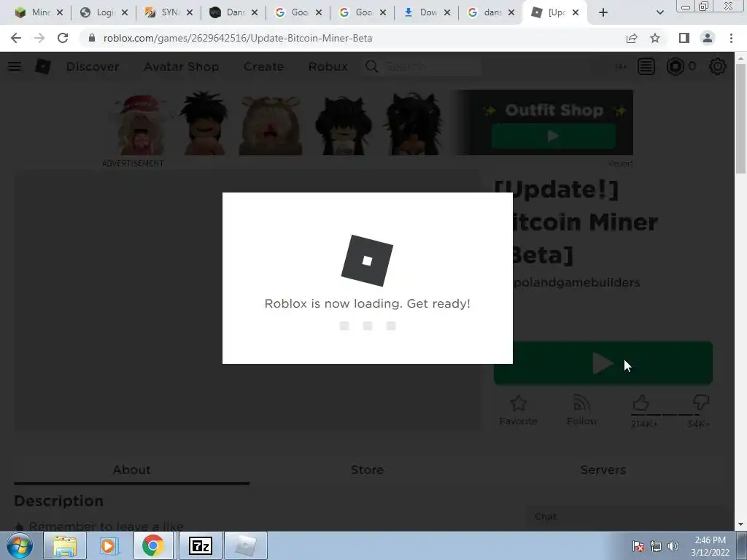Close the current Roblox Update tab
The image size is (747, 560).
576,12
